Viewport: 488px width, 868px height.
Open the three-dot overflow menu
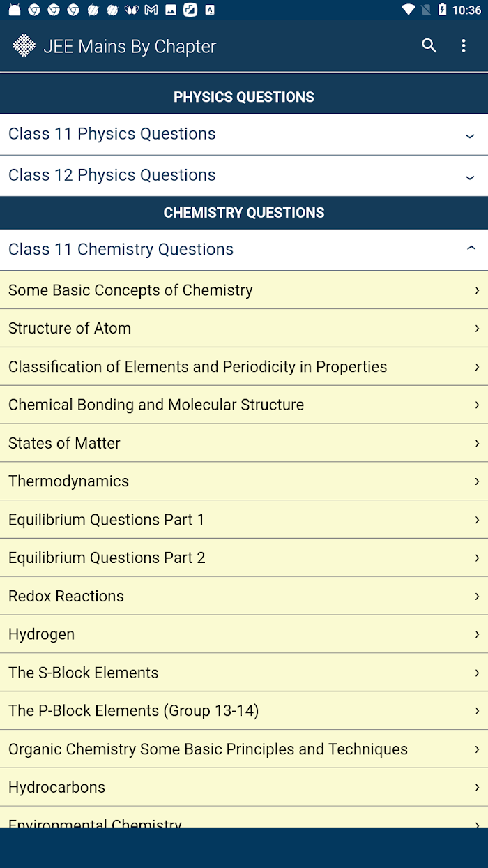pyautogui.click(x=464, y=46)
